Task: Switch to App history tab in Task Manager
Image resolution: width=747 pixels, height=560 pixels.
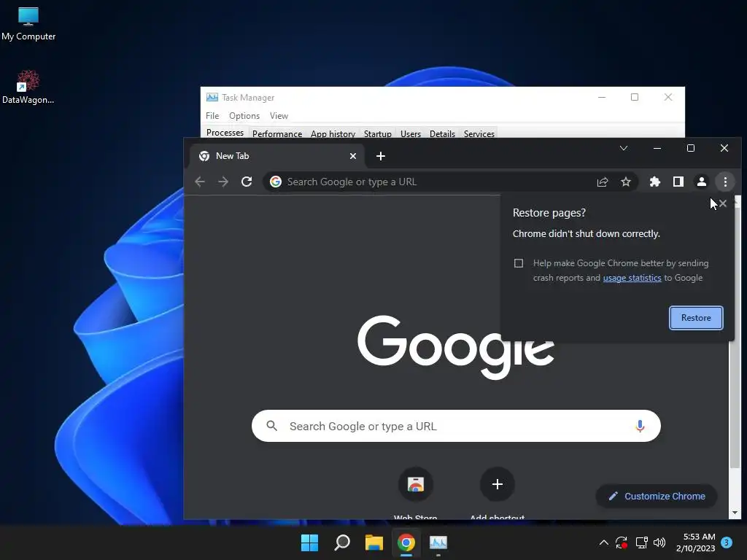Action: tap(333, 133)
